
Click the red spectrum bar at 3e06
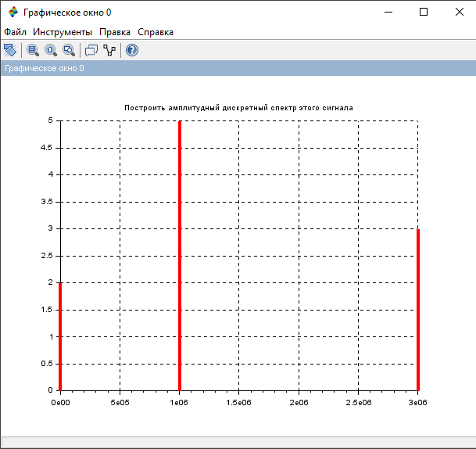[x=418, y=310]
